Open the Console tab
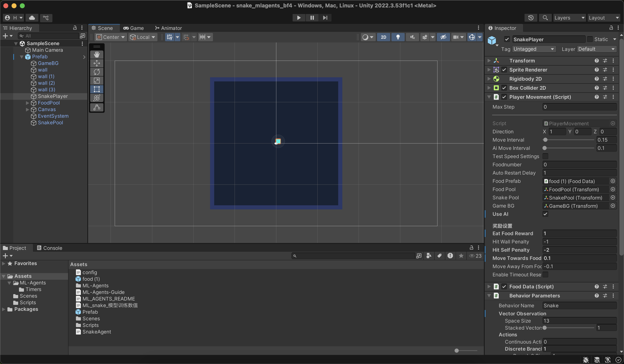The width and height of the screenshot is (624, 364). (x=50, y=248)
